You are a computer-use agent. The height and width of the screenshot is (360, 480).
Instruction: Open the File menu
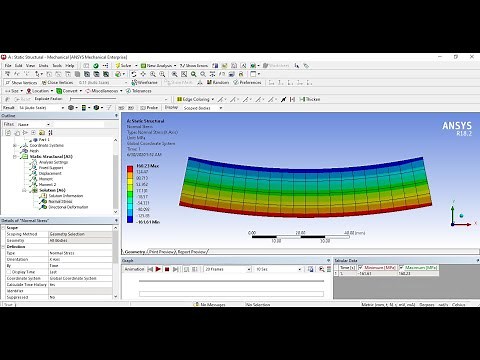pos(8,66)
